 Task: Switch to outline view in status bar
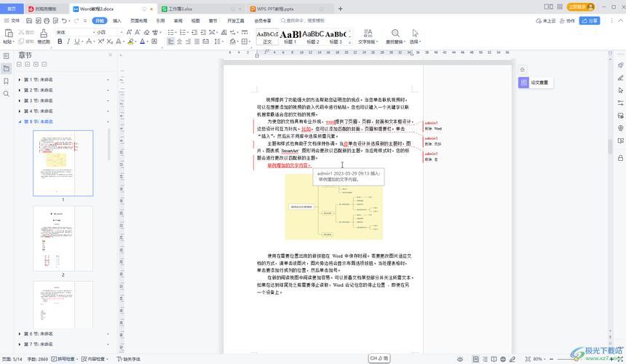pyautogui.click(x=485, y=359)
